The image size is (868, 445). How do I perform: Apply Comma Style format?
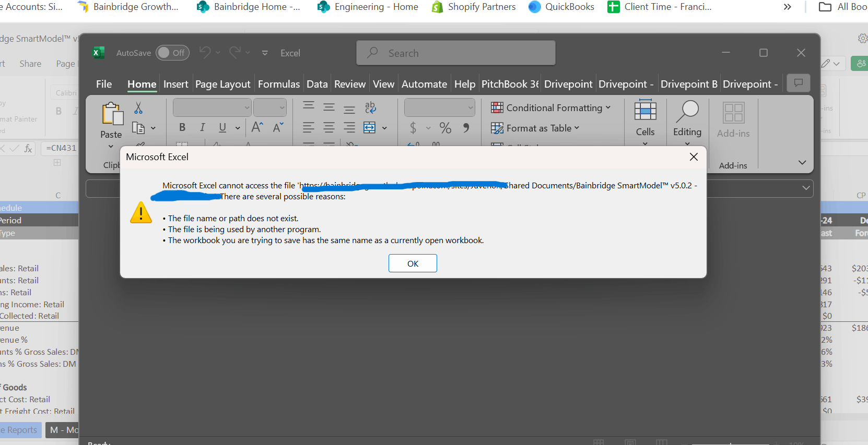point(466,127)
